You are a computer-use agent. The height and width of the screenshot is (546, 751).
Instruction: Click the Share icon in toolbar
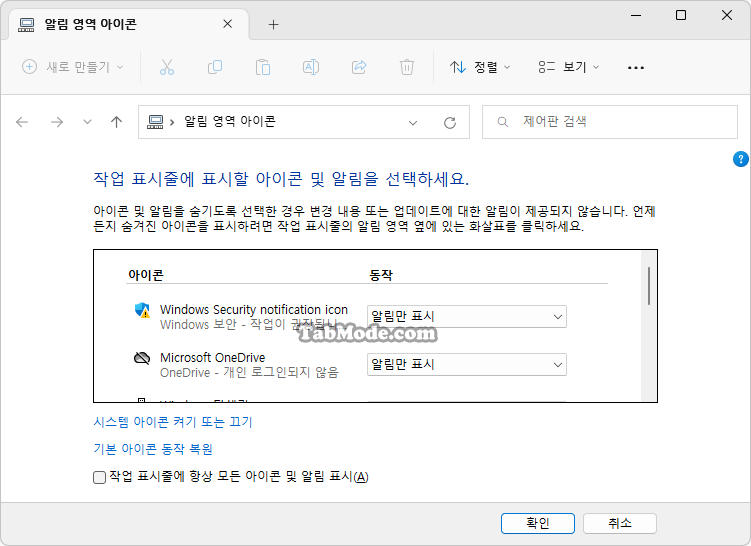tap(359, 67)
